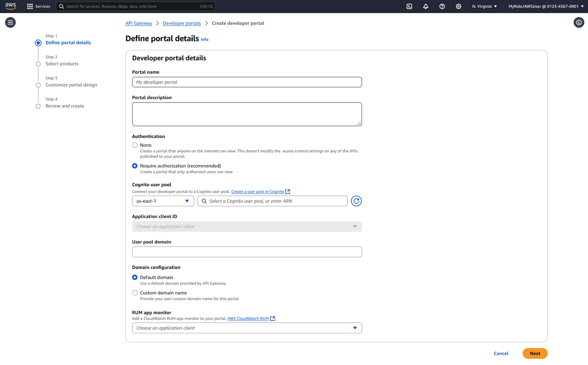This screenshot has height=365, width=588.
Task: Expand the us-east-1 region dropdown
Action: 163,201
